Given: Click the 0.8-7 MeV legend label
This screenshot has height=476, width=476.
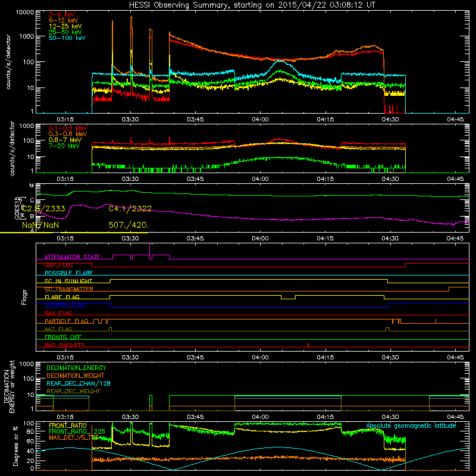Looking at the screenshot, I should tap(65, 140).
